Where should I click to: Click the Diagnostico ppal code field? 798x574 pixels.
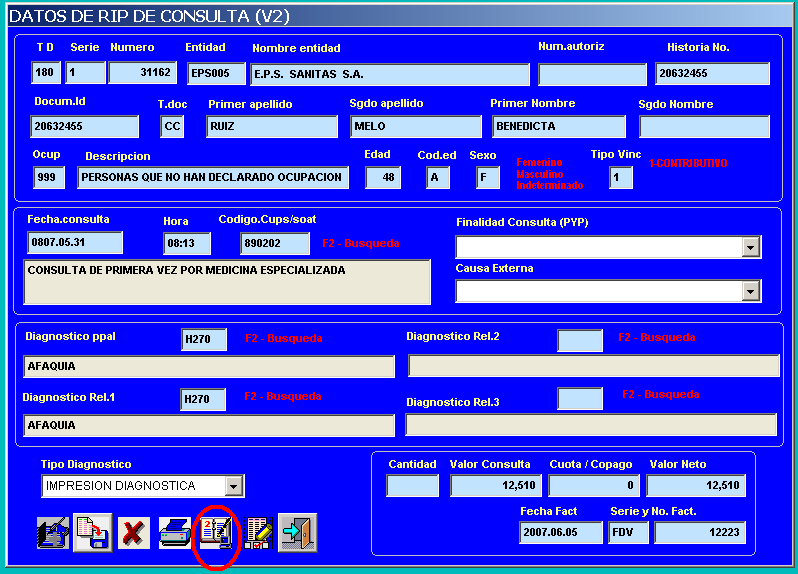click(204, 339)
